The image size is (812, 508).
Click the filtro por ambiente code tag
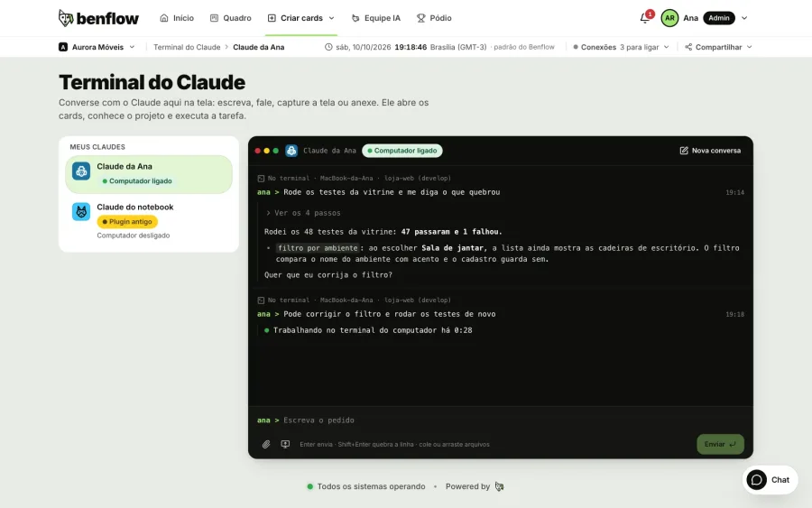[x=318, y=248]
